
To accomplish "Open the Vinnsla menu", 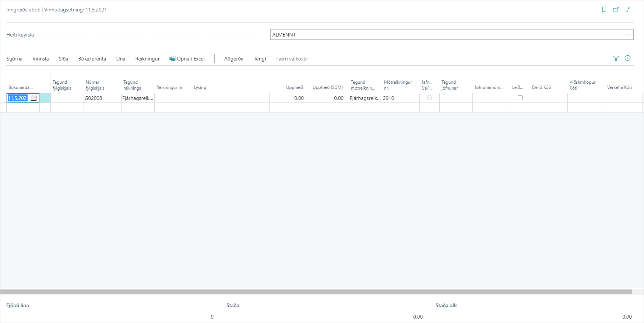I will point(41,59).
